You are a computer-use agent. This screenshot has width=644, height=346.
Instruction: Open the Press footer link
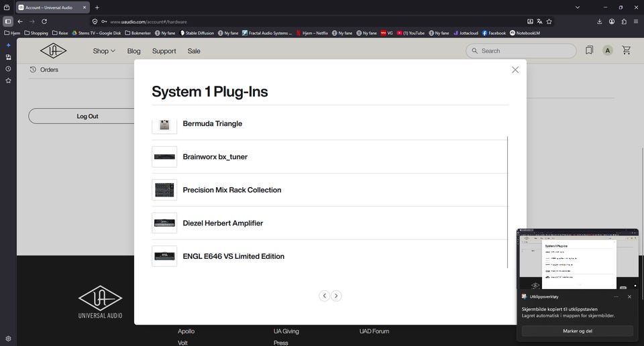tap(281, 343)
